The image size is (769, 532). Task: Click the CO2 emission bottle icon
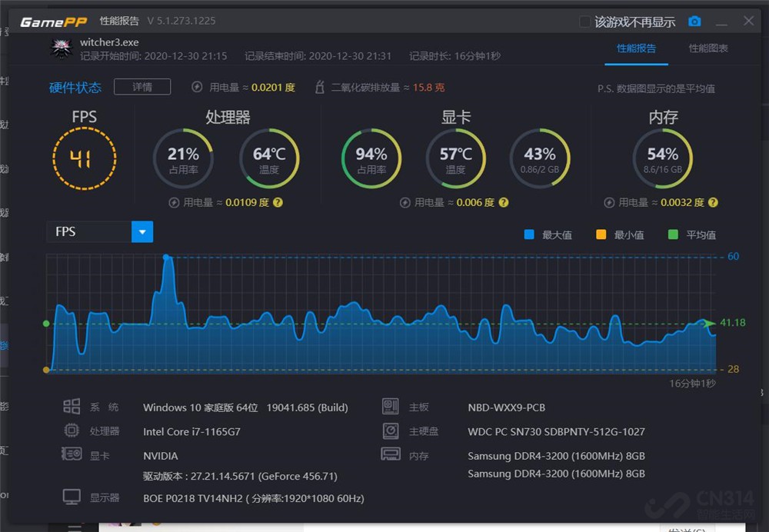pos(320,87)
